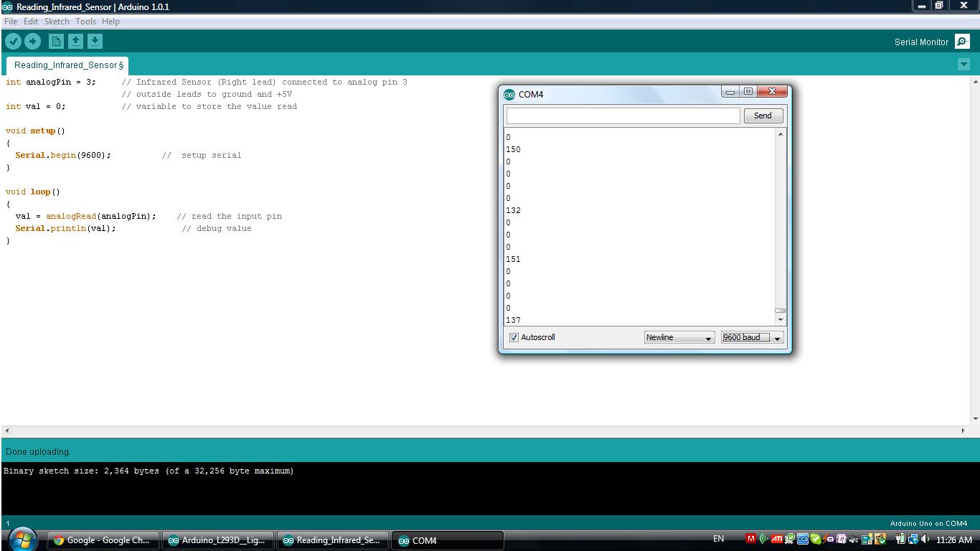Click the COM4 serial input field
The height and width of the screenshot is (551, 980).
tap(623, 116)
